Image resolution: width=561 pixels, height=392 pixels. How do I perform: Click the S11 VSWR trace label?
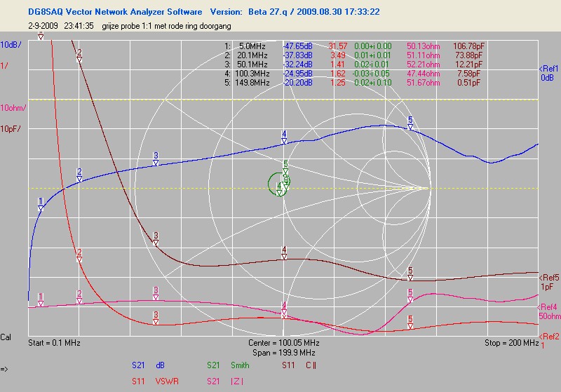click(150, 380)
